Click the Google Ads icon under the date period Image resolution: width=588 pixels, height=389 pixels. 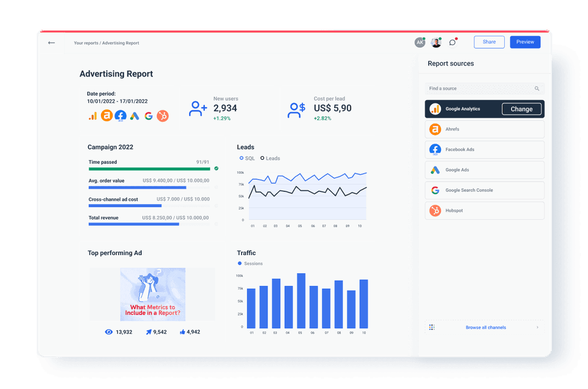pos(135,116)
